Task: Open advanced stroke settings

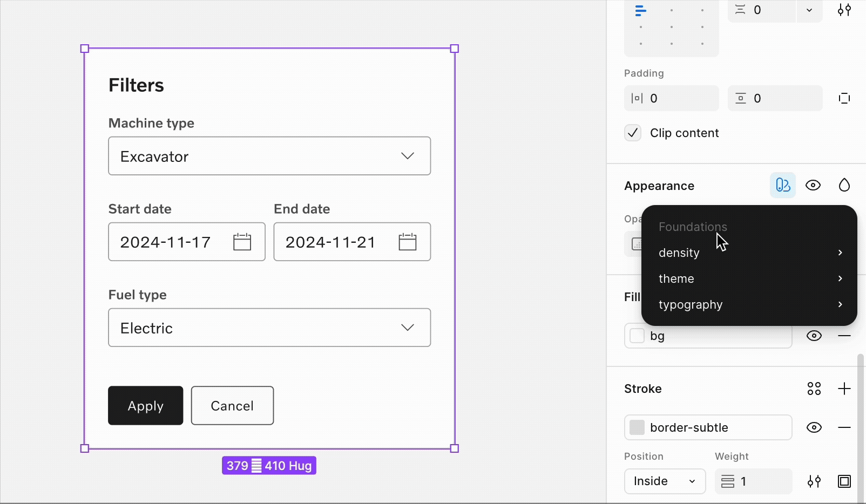Action: tap(815, 481)
